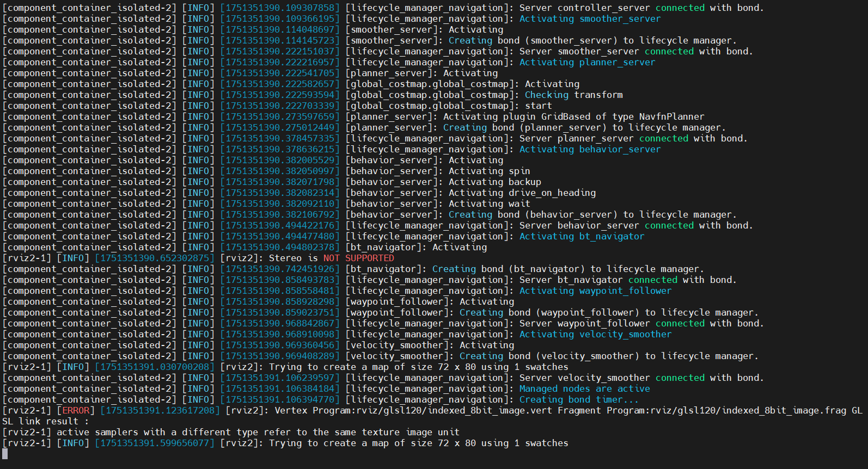Click 'Activating bt_navigator' cyan message
Screen dimensions: 868x469
[x=582, y=236]
